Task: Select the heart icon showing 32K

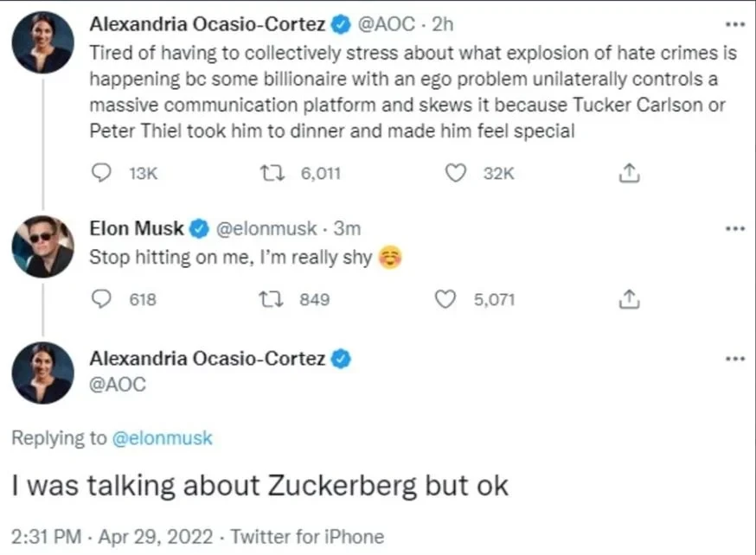Action: [x=456, y=173]
